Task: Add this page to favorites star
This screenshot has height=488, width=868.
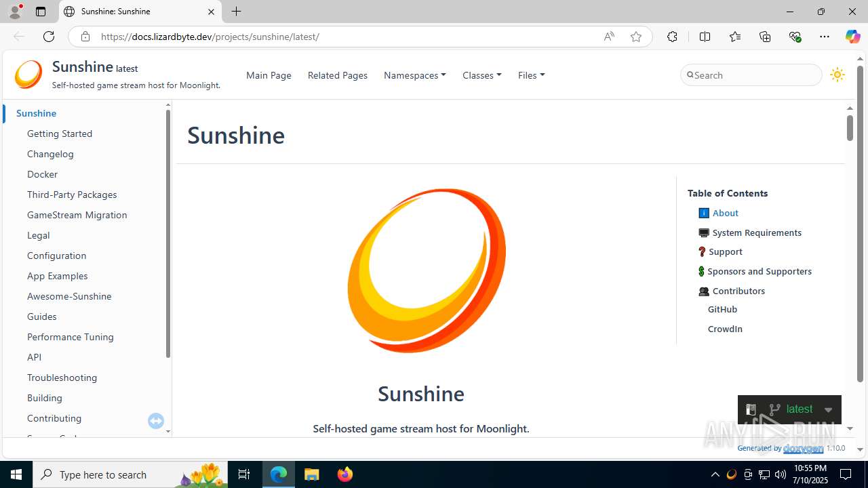Action: (x=636, y=37)
